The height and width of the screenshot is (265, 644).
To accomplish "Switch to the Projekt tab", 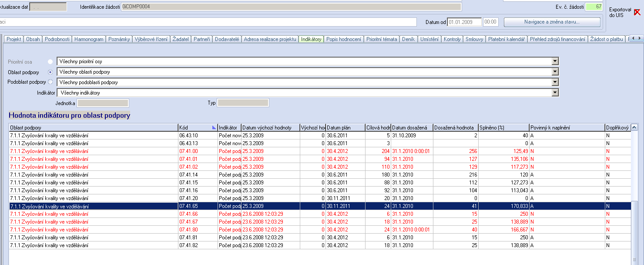I will coord(14,39).
